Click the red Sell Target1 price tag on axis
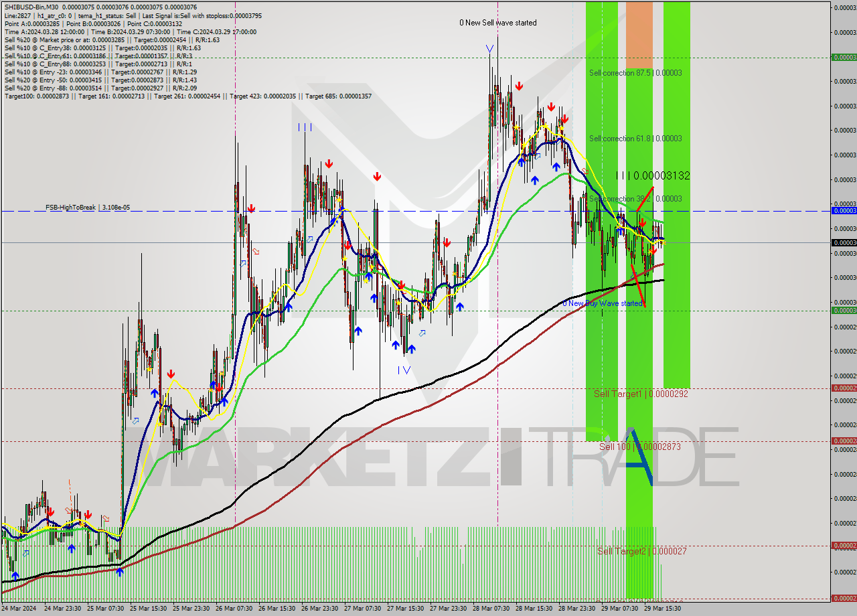This screenshot has width=857, height=616. pos(844,388)
